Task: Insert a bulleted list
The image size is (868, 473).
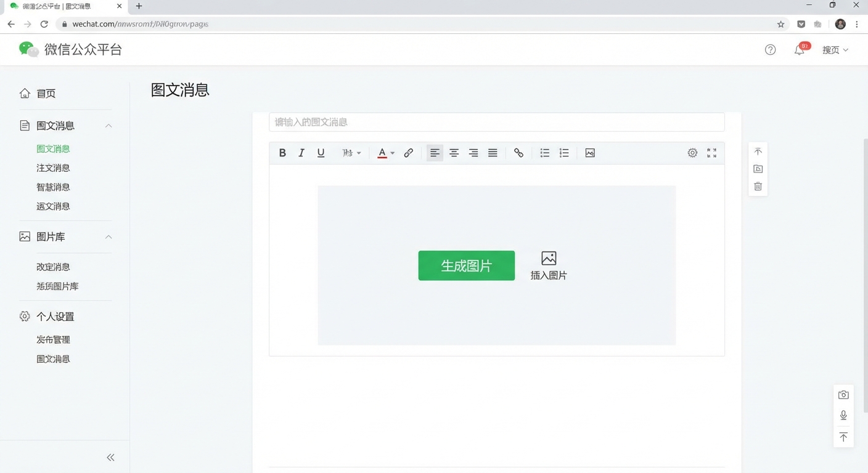Action: 544,153
